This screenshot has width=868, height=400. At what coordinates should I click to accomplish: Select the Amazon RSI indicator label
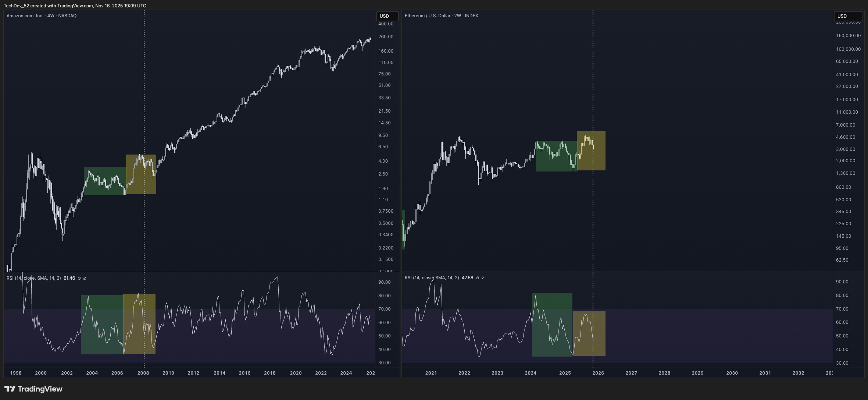pos(33,278)
